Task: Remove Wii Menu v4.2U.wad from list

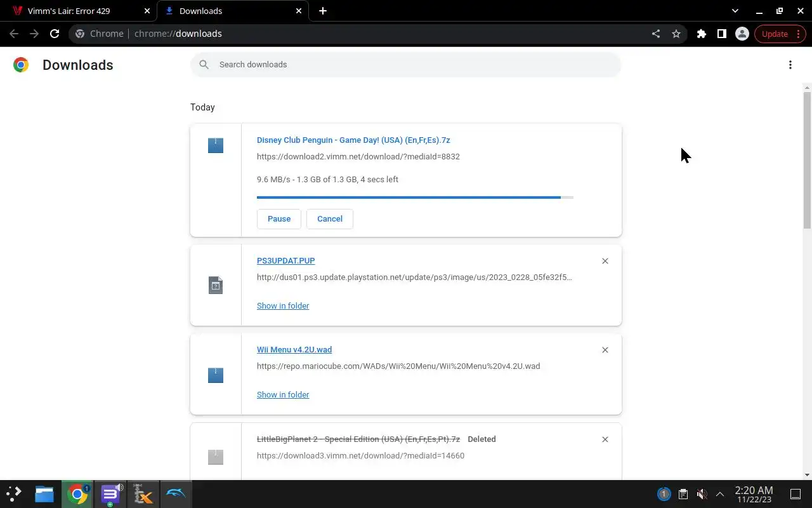Action: (x=605, y=350)
